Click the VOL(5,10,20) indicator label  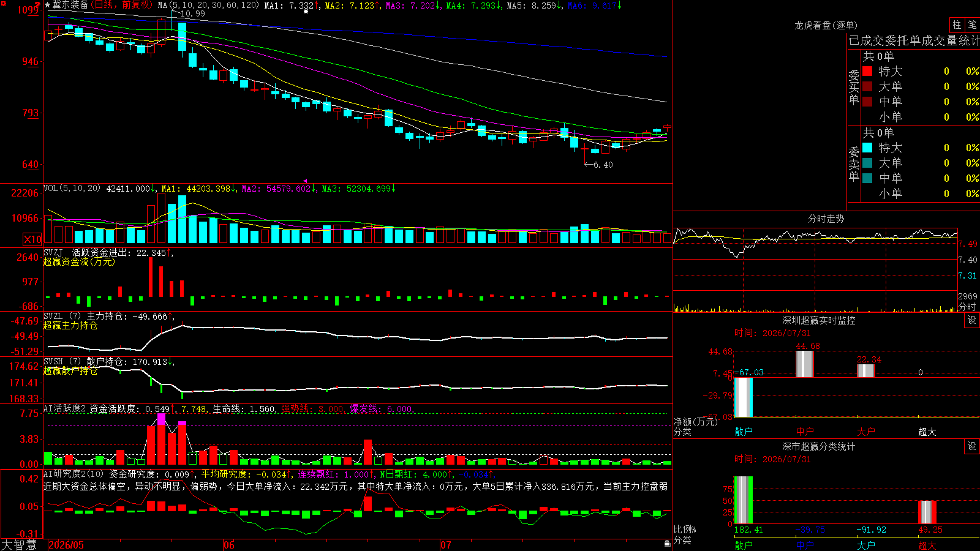[72, 189]
